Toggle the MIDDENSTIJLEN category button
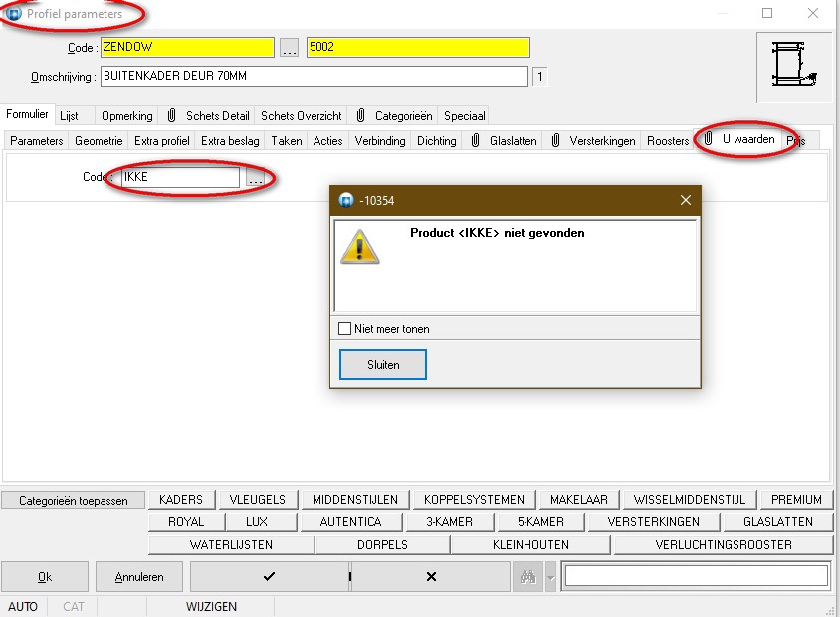Image resolution: width=840 pixels, height=617 pixels. [355, 500]
